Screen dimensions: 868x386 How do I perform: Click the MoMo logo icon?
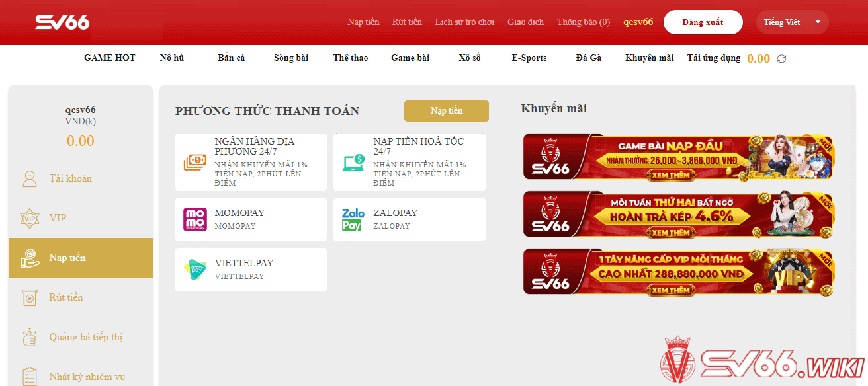[x=195, y=219]
